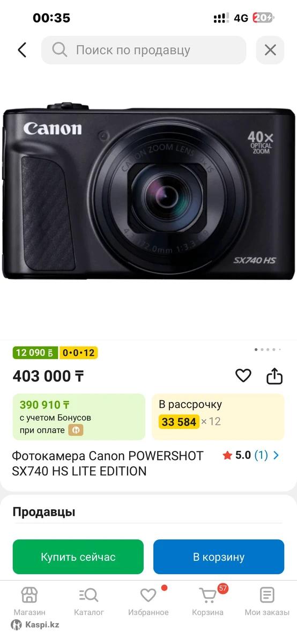
Task: Select the 390 910 ₸ bonus price option
Action: (79, 417)
